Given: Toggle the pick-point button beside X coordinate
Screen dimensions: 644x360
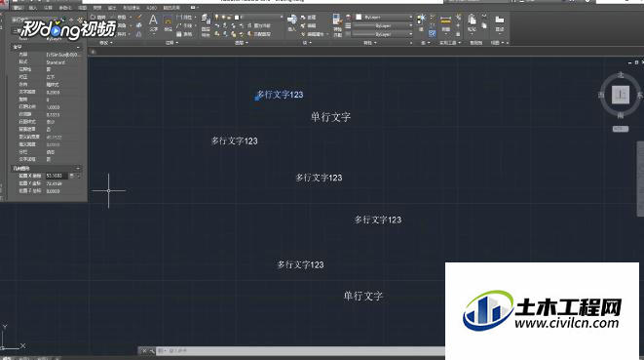Looking at the screenshot, I should [72, 176].
